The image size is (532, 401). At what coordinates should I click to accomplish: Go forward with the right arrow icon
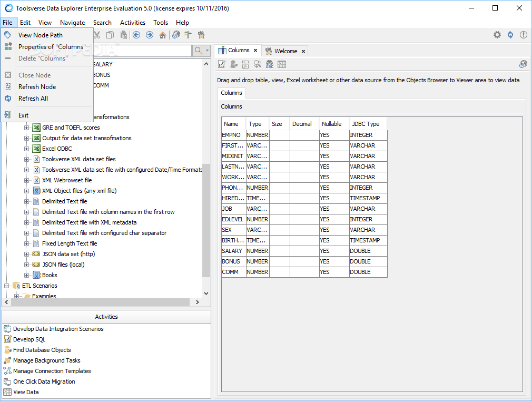click(x=150, y=35)
